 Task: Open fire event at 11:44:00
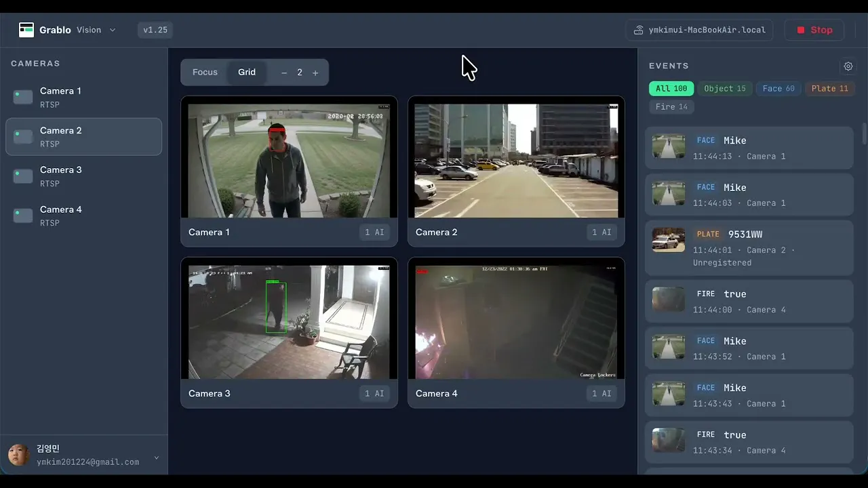(749, 301)
